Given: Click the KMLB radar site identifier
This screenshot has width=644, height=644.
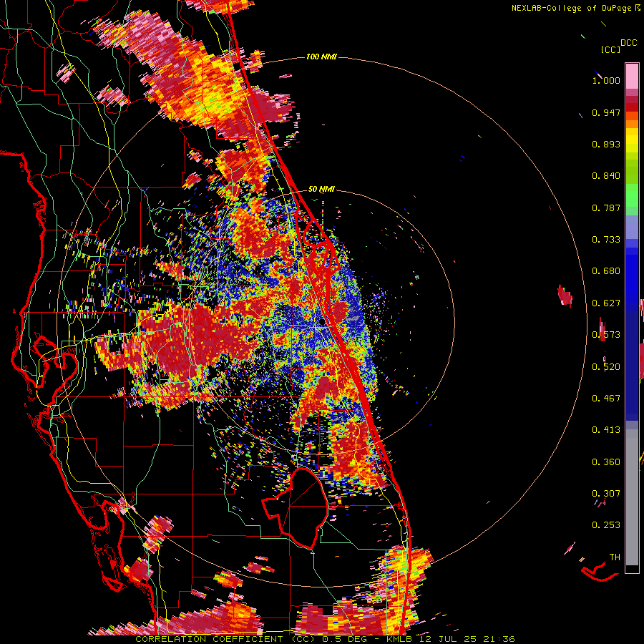Looking at the screenshot, I should [x=401, y=639].
